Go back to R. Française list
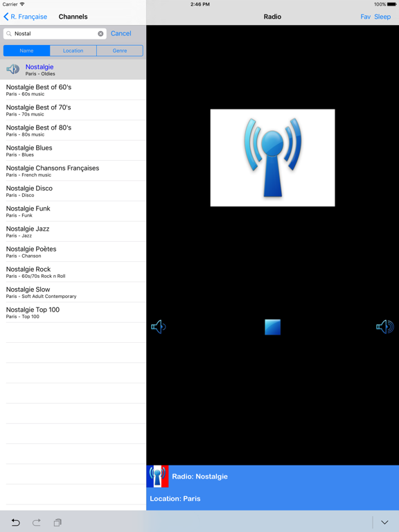Screen dimensions: 399x532 (x=25, y=17)
